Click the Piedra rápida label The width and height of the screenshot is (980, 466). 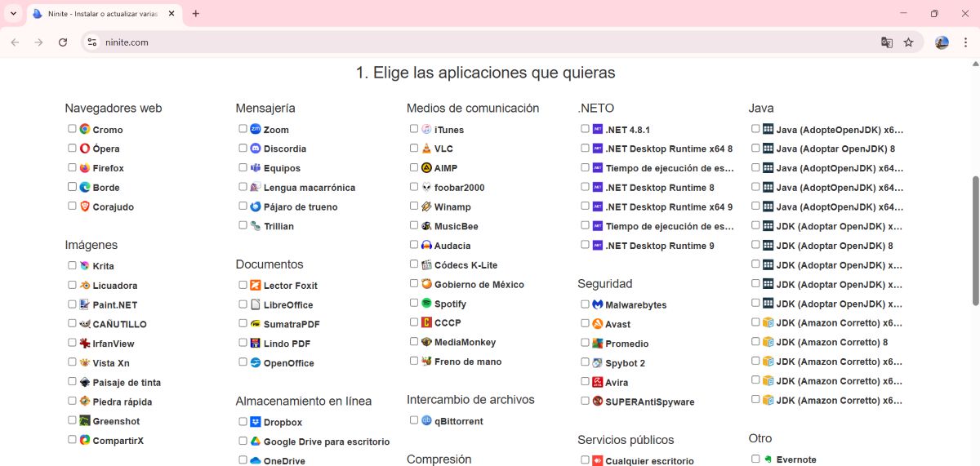[122, 402]
